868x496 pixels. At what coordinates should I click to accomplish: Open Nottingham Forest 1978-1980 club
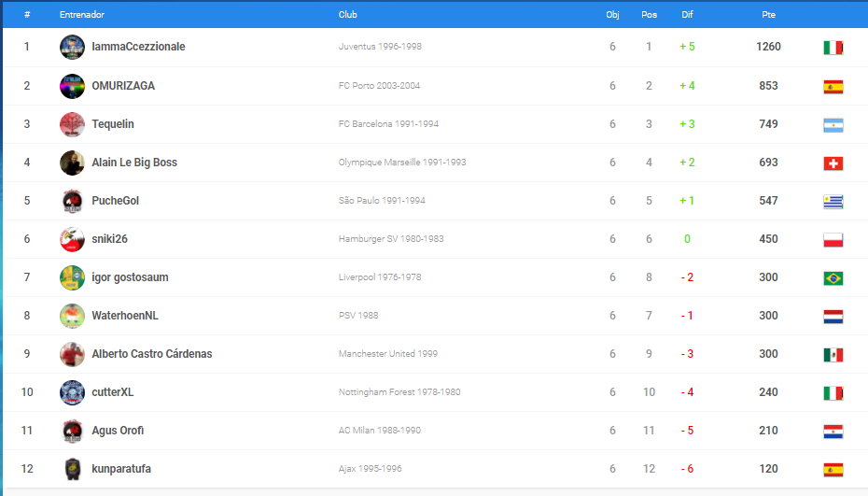399,391
